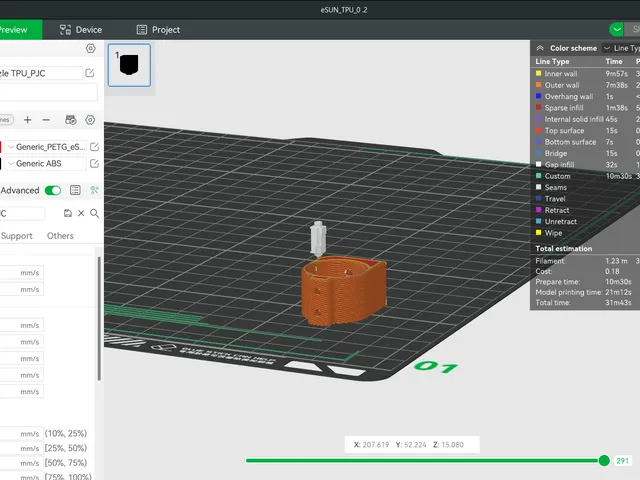The width and height of the screenshot is (640, 480).
Task: Toggle Retract markers visibility
Action: 538,210
